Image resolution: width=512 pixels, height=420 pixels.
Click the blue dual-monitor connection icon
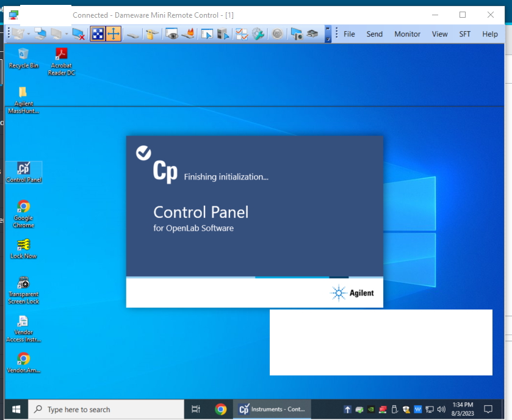(x=40, y=34)
